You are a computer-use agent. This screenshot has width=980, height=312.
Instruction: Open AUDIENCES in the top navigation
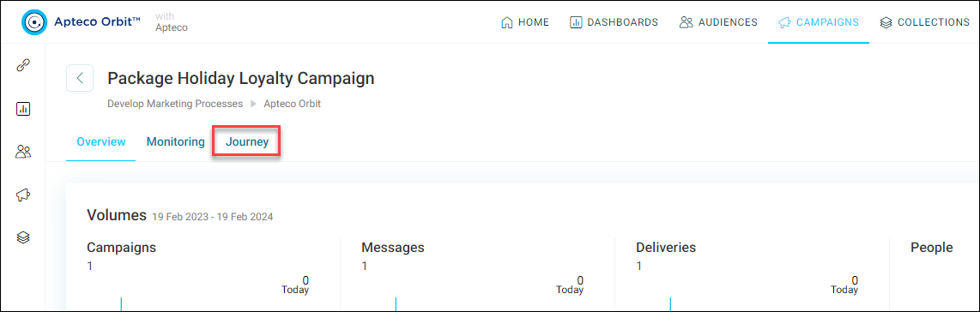tap(718, 22)
